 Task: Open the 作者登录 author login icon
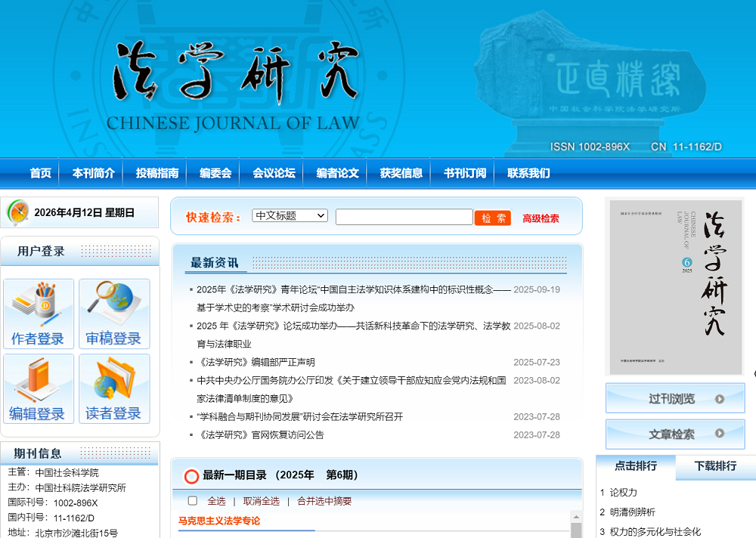39,314
